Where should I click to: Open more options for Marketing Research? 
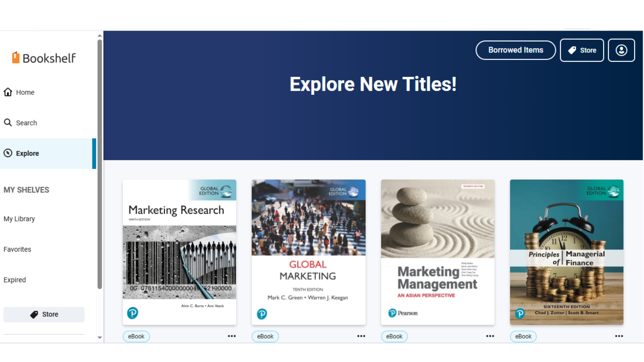(232, 336)
